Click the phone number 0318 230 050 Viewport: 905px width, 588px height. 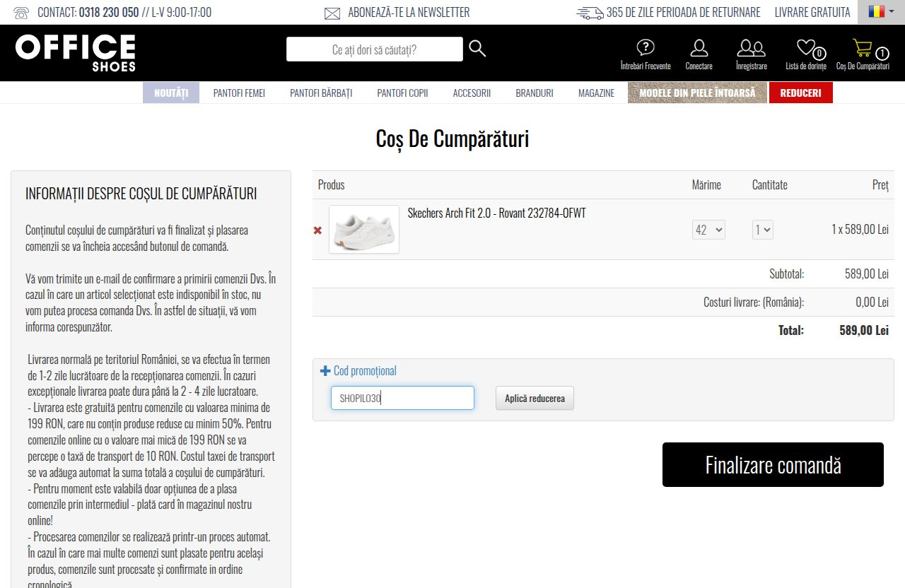coord(109,12)
